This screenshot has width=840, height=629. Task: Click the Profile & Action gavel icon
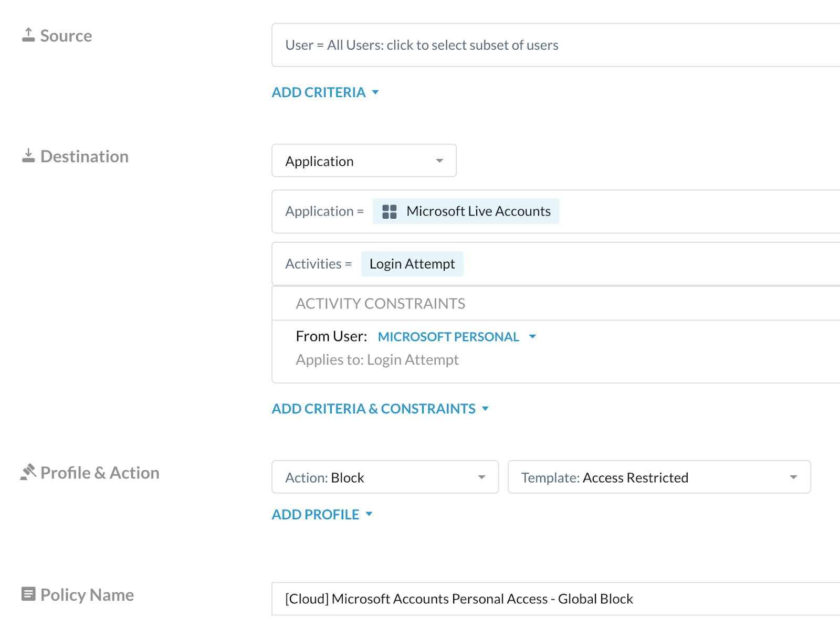tap(28, 472)
